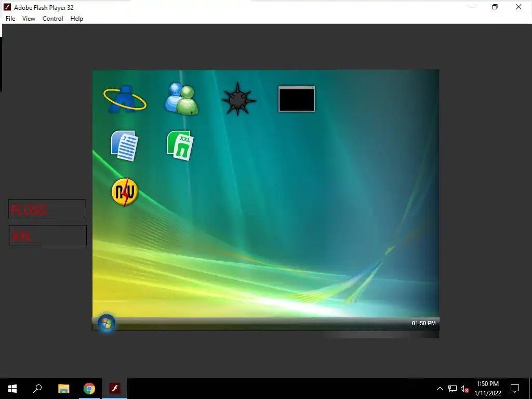Open the File menu

pyautogui.click(x=10, y=19)
